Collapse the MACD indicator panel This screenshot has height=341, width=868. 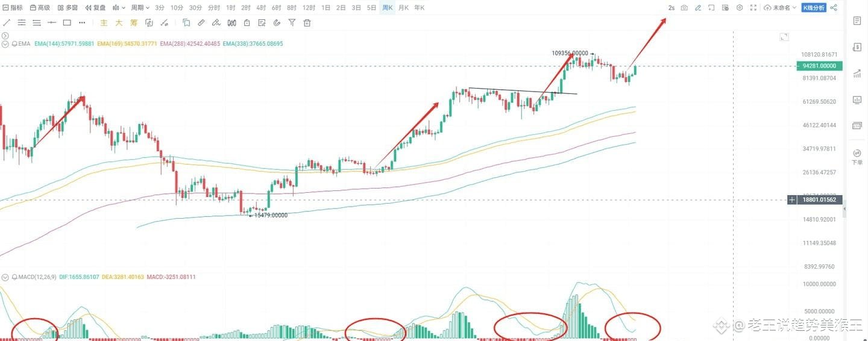pos(5,277)
